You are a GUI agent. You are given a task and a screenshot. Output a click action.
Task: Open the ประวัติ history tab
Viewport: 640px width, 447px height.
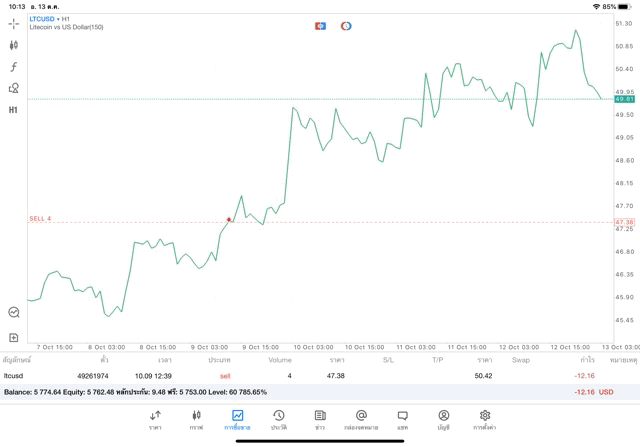[x=278, y=419]
